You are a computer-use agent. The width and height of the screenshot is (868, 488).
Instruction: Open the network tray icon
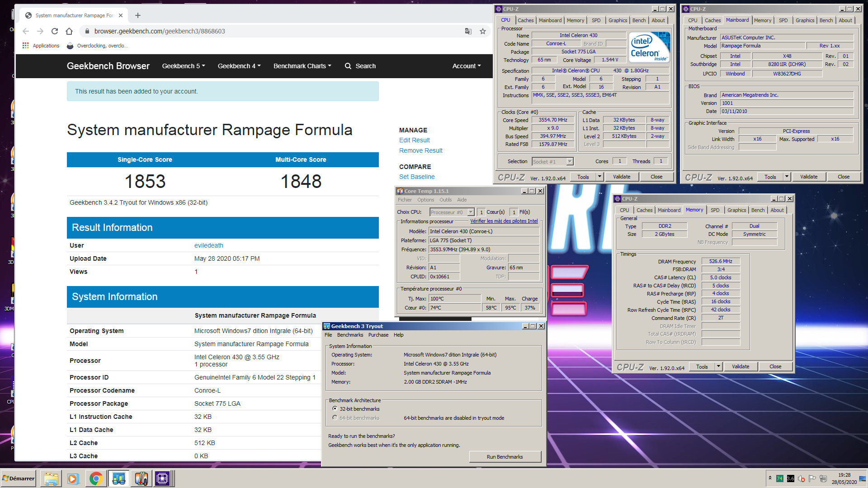point(823,479)
